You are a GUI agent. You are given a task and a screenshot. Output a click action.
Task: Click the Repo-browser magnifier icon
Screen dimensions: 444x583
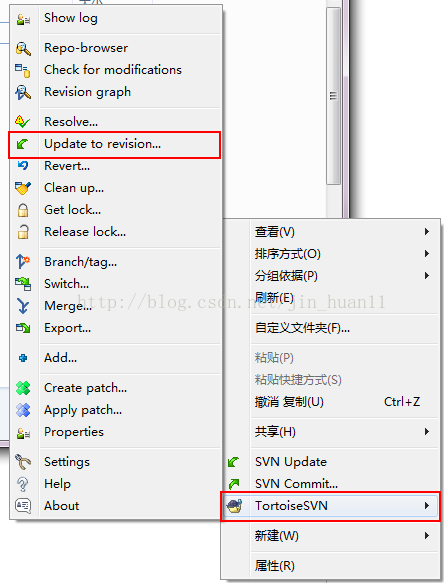coord(23,48)
